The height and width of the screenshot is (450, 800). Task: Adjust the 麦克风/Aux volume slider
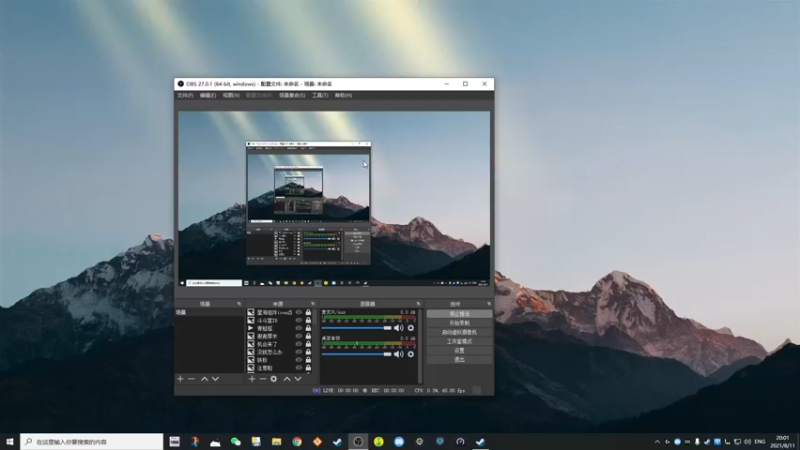pos(356,328)
